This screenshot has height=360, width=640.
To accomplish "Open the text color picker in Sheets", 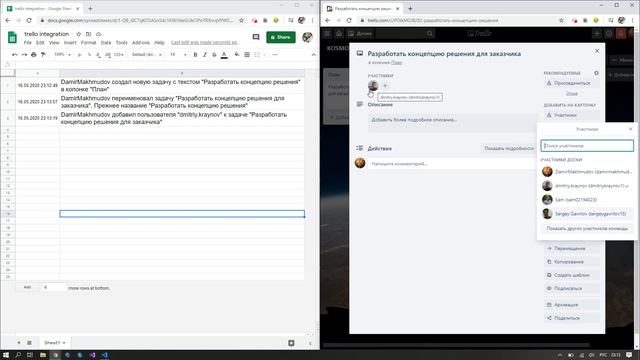I will pyautogui.click(x=224, y=55).
